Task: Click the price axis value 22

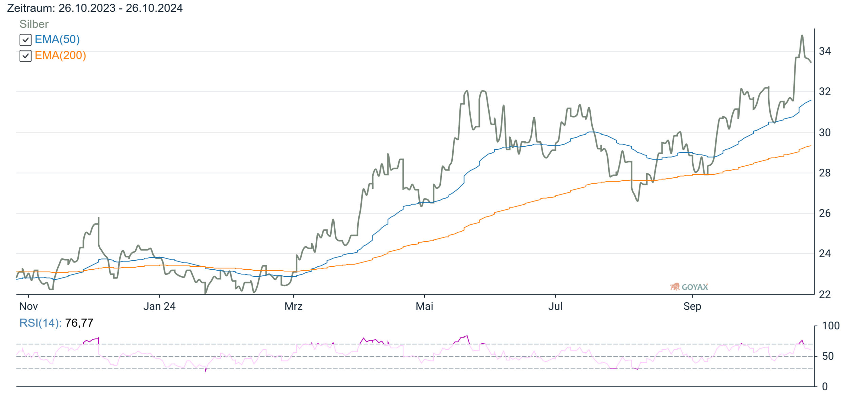Action: (825, 294)
